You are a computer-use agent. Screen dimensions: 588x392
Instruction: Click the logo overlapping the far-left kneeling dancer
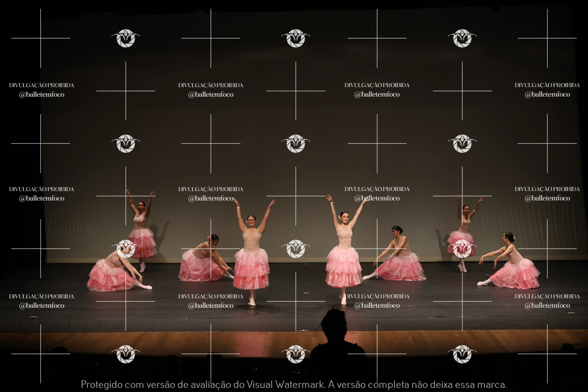point(126,249)
